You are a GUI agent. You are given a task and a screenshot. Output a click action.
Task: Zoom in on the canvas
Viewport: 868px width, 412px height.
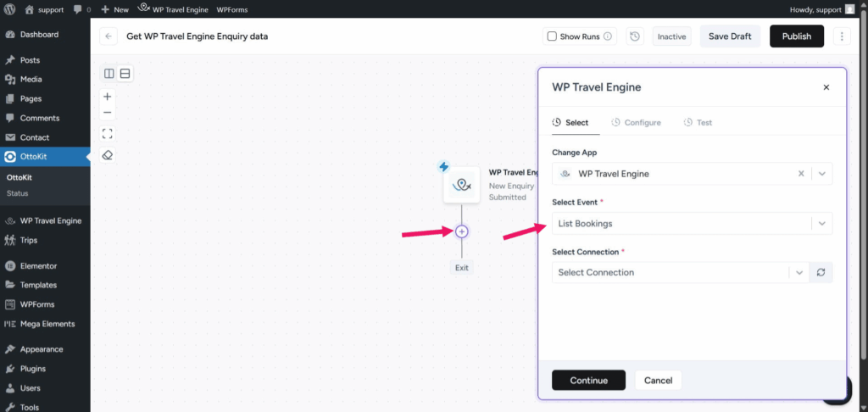pos(108,97)
